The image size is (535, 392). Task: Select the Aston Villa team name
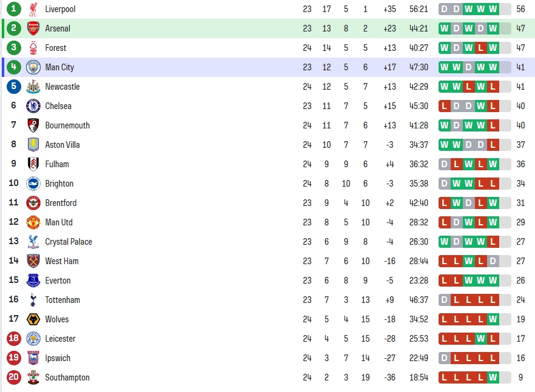(62, 145)
